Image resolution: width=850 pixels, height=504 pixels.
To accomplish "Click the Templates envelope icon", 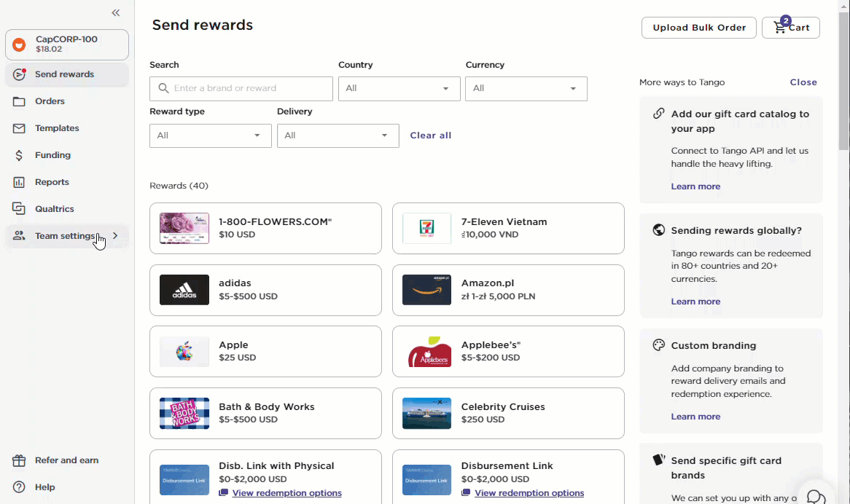I will pyautogui.click(x=20, y=128).
